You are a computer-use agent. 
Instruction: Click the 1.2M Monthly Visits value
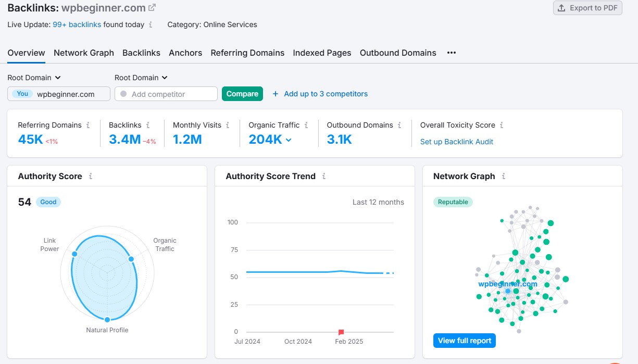[187, 139]
